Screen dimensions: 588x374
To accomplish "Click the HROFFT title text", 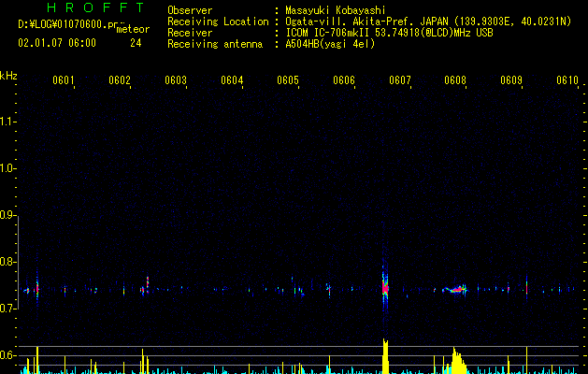I will pos(96,7).
